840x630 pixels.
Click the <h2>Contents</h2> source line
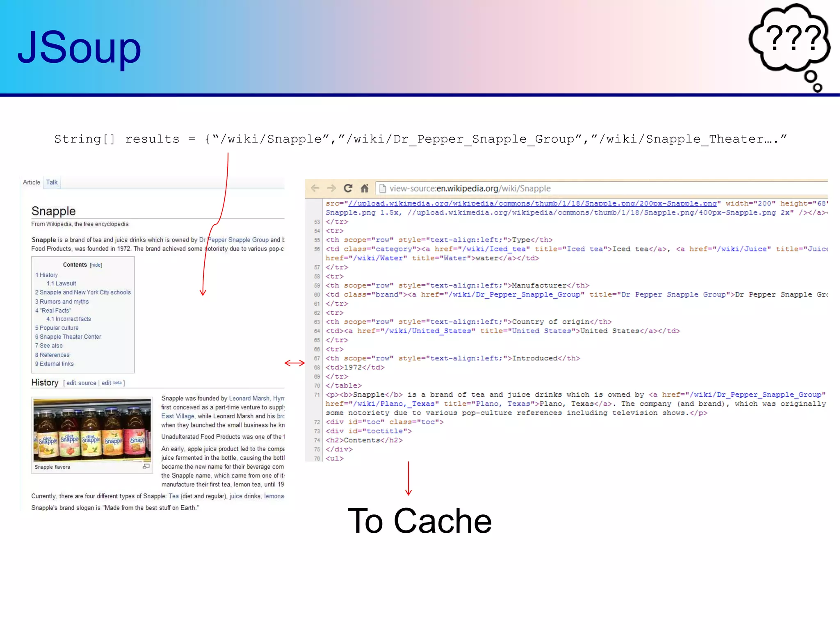click(x=364, y=440)
